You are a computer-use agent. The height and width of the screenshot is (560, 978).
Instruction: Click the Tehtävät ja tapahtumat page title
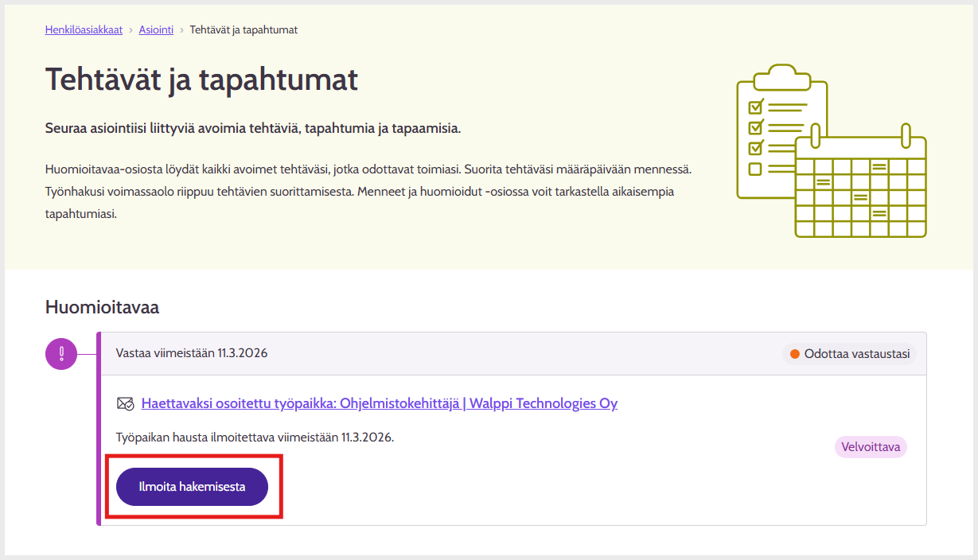coord(201,80)
